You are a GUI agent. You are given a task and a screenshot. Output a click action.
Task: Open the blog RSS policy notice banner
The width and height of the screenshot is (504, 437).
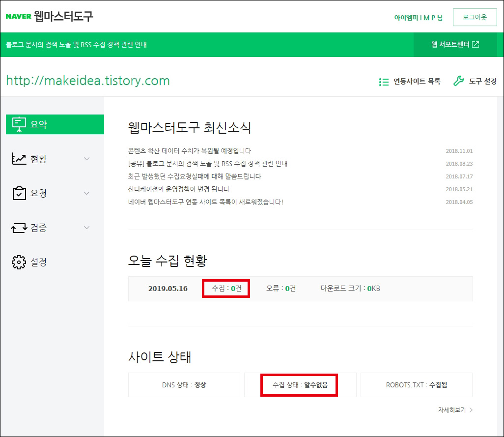[x=76, y=45]
